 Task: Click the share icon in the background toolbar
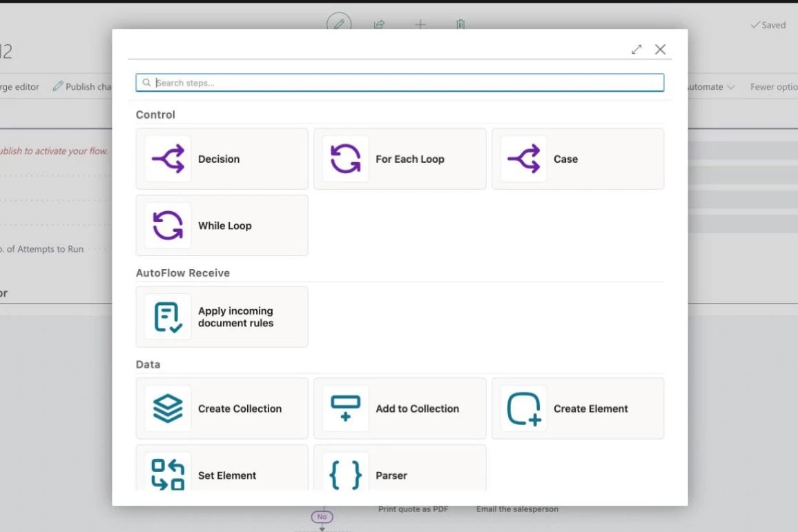(x=379, y=24)
